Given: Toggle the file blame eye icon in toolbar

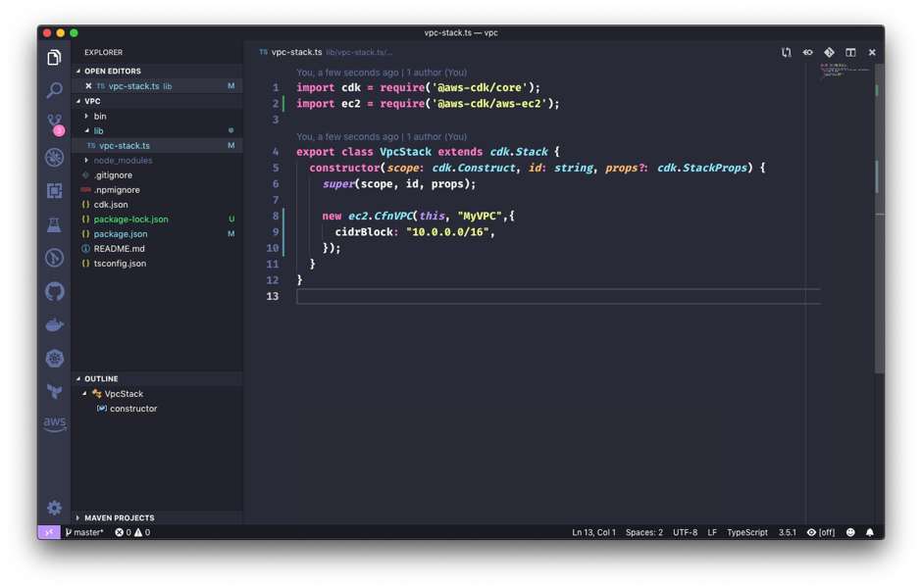Looking at the screenshot, I should [807, 53].
